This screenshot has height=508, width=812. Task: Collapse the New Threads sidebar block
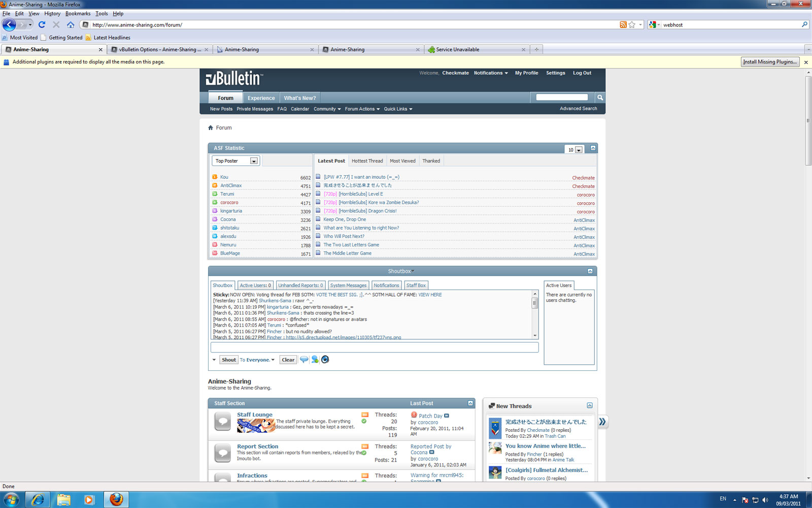pyautogui.click(x=589, y=405)
